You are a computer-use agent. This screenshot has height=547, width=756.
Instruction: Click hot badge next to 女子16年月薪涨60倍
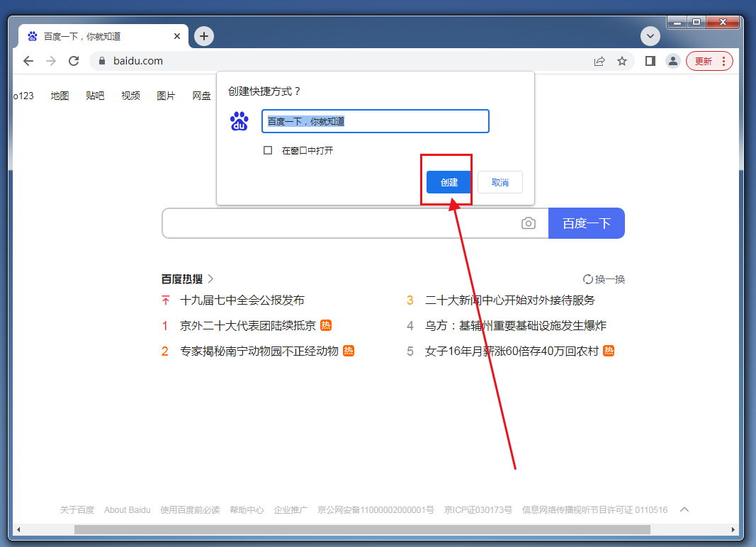tap(609, 351)
